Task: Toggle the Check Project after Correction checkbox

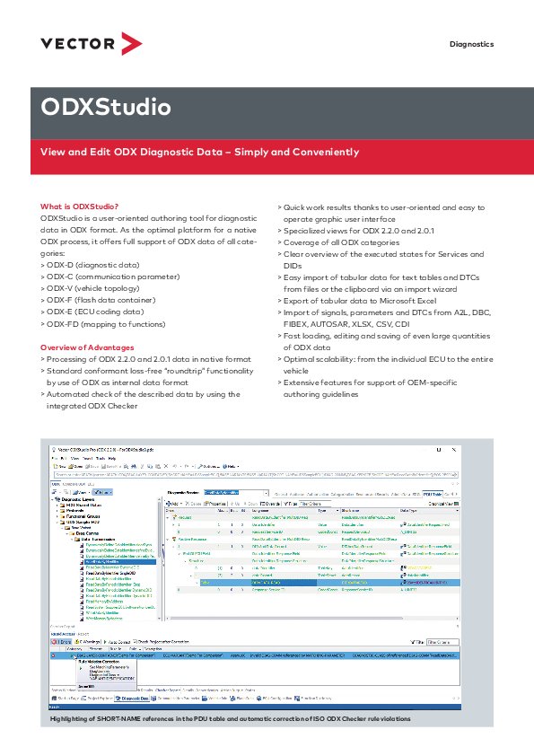Action: (x=135, y=642)
